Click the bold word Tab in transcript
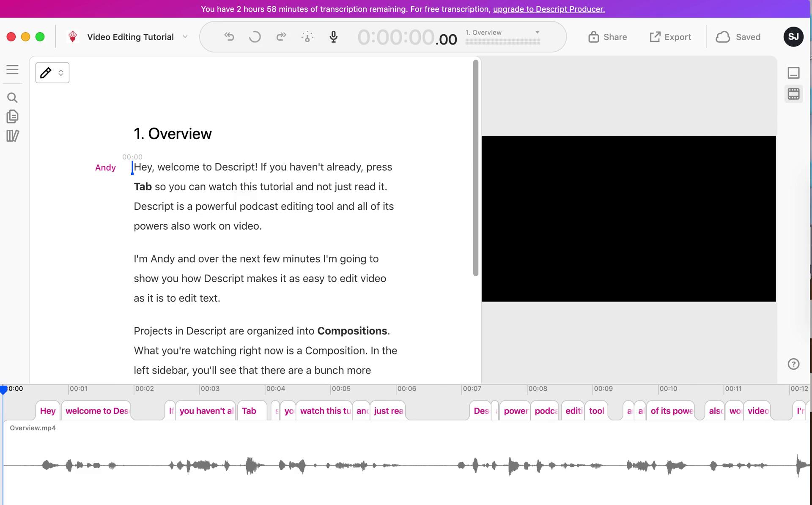This screenshot has height=505, width=812. 143,187
